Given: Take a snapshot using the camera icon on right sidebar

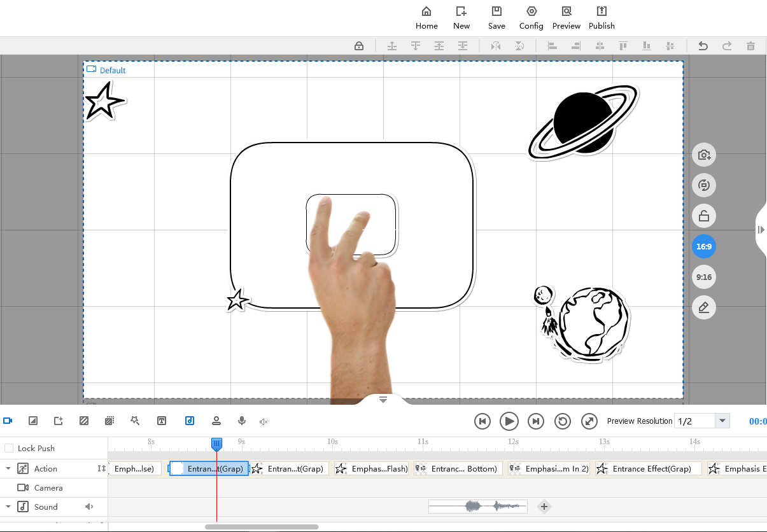Looking at the screenshot, I should tap(703, 155).
